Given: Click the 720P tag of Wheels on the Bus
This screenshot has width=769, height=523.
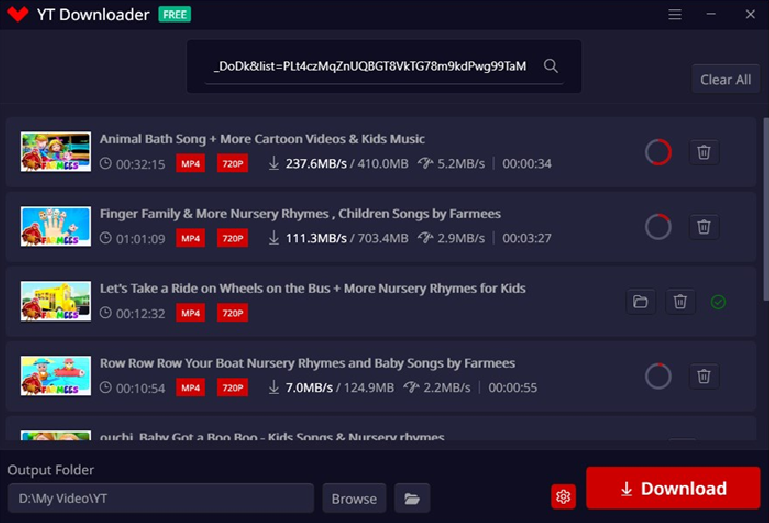Looking at the screenshot, I should [232, 313].
